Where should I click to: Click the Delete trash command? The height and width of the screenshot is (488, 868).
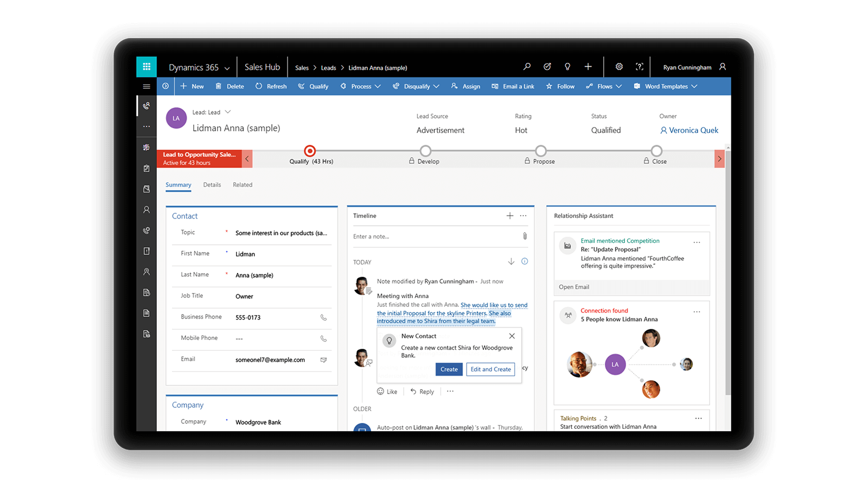pyautogui.click(x=229, y=86)
